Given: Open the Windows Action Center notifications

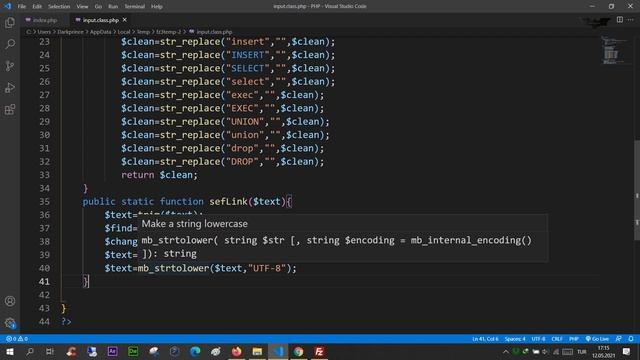Looking at the screenshot, I should [x=627, y=351].
